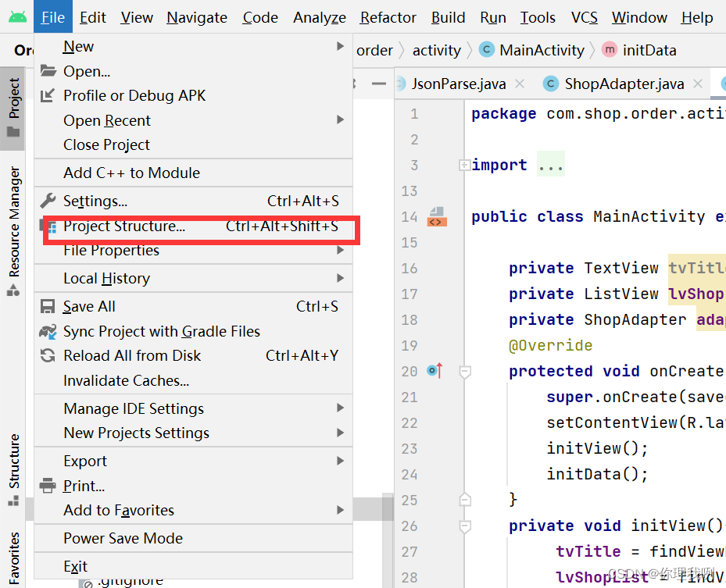Expand the folded import statements on line 3
This screenshot has width=726, height=588.
(x=550, y=164)
